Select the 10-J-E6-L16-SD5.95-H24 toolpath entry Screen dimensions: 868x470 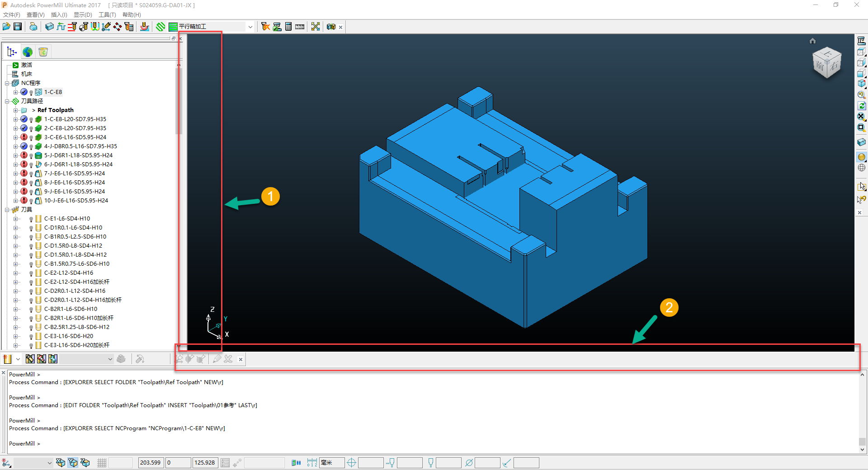click(76, 200)
